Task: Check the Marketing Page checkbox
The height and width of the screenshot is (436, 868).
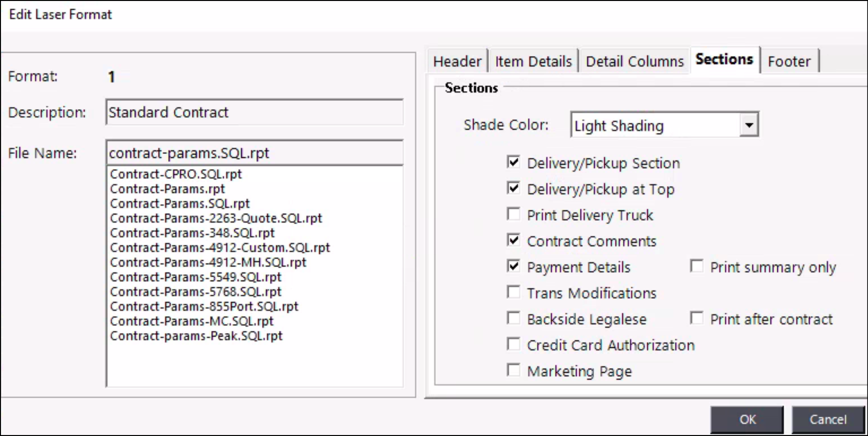Action: [513, 370]
